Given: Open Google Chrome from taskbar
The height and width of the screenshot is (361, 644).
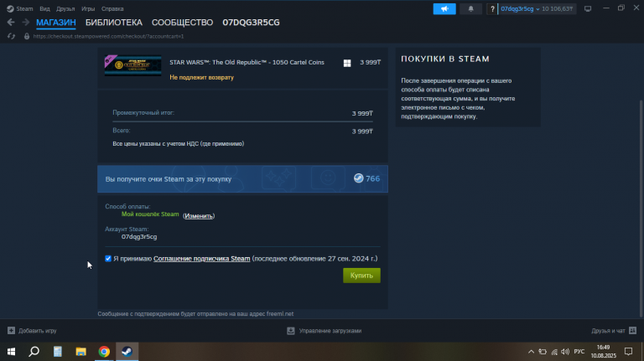Looking at the screenshot, I should (x=104, y=352).
